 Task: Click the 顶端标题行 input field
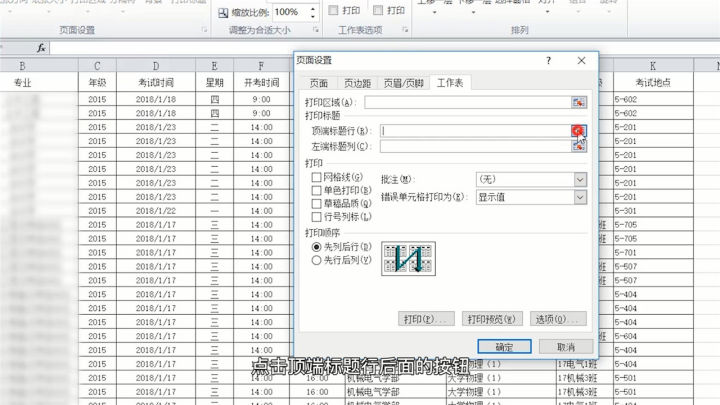[475, 131]
